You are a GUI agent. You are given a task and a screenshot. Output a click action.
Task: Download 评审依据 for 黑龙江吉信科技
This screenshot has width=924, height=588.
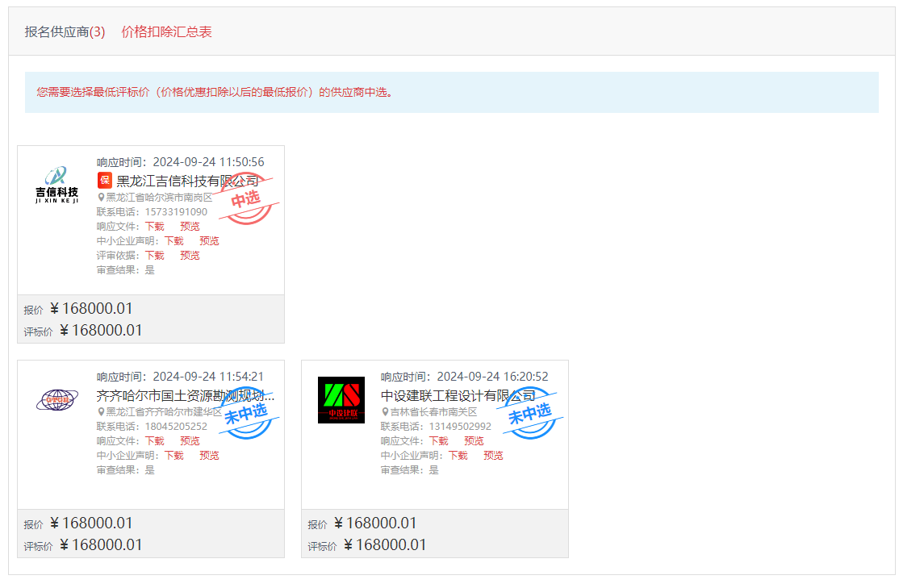(154, 256)
